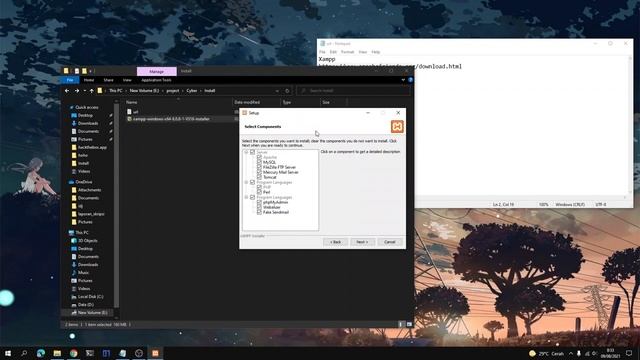Open the Home ribbon tab
This screenshot has height=360, width=640.
[89, 80]
